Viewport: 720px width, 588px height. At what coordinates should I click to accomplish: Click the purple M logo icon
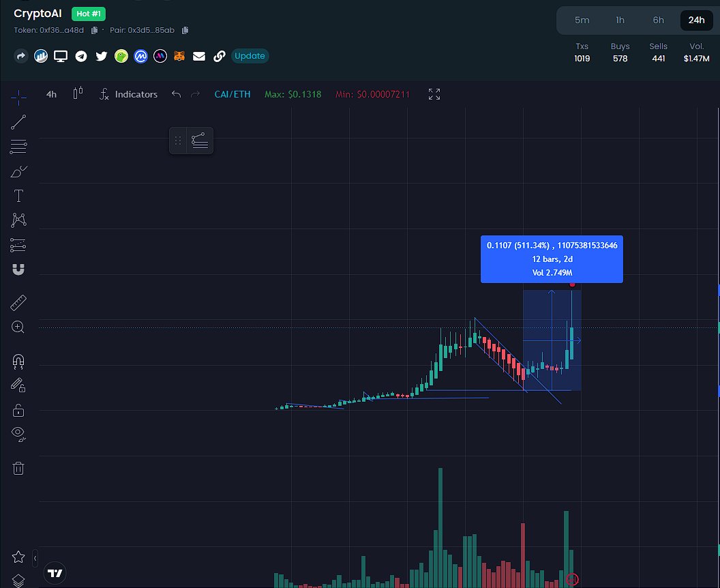point(160,56)
